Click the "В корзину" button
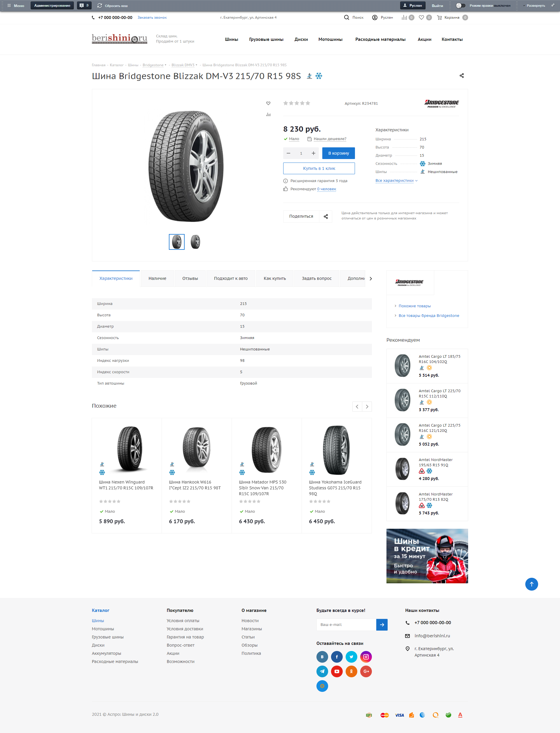 (338, 153)
